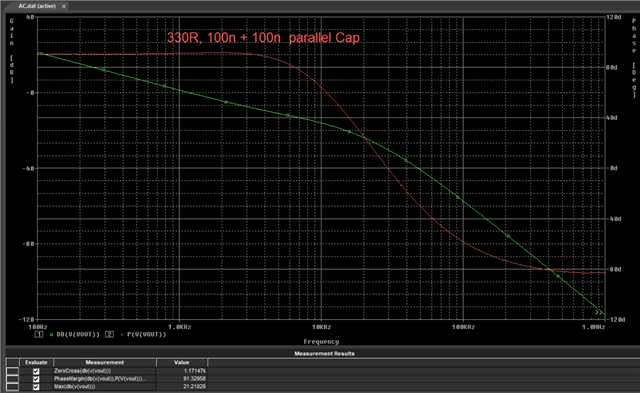Click the red trace symbol before P(V(VOUT))
The height and width of the screenshot is (393, 640).
[122, 335]
